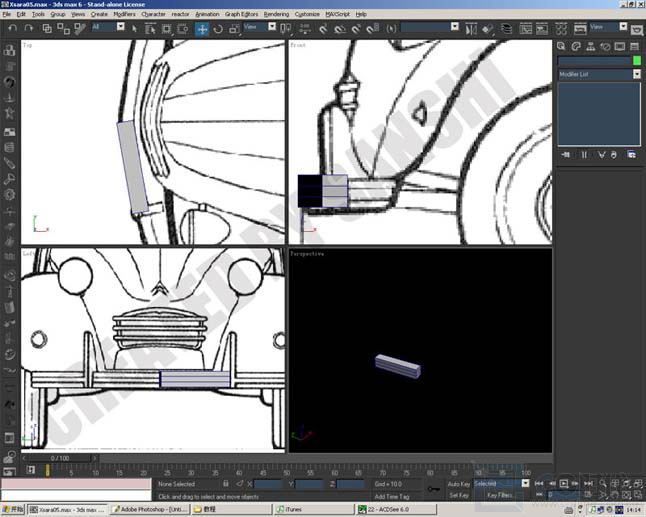Open the named selection sets dropdown
The height and width of the screenshot is (517, 646).
[x=454, y=27]
